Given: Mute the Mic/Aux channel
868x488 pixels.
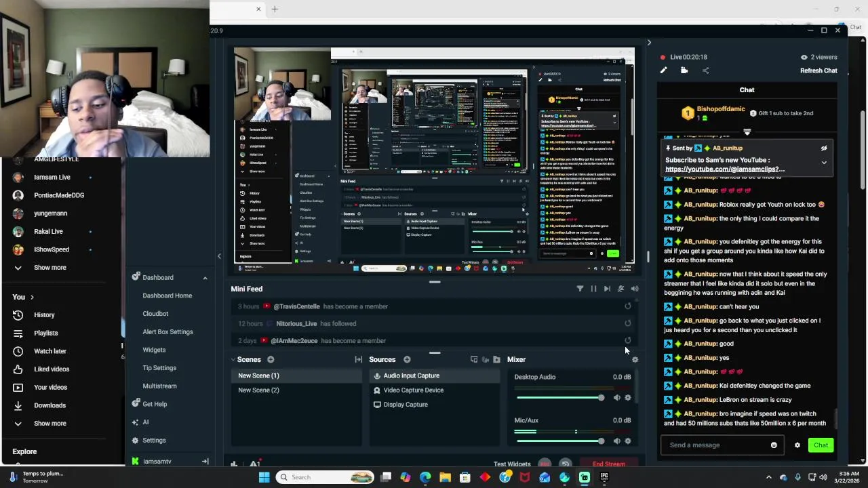Looking at the screenshot, I should (616, 441).
